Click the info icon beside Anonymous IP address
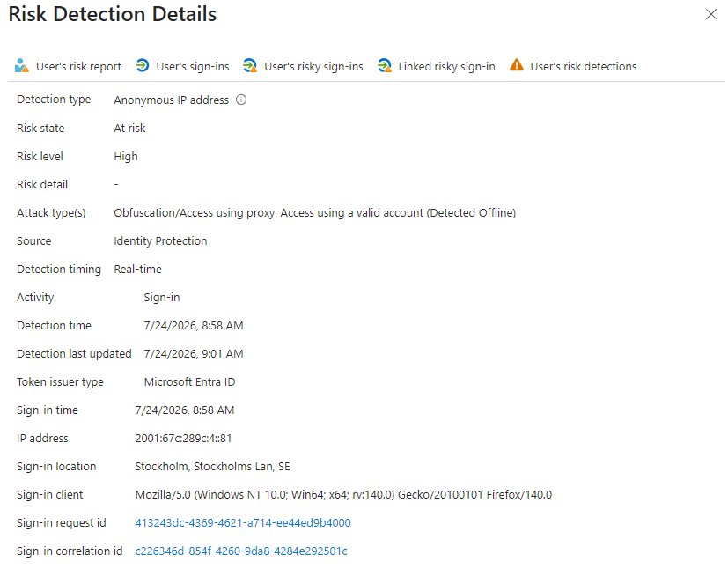Viewport: 728px width, 569px height. click(x=241, y=100)
